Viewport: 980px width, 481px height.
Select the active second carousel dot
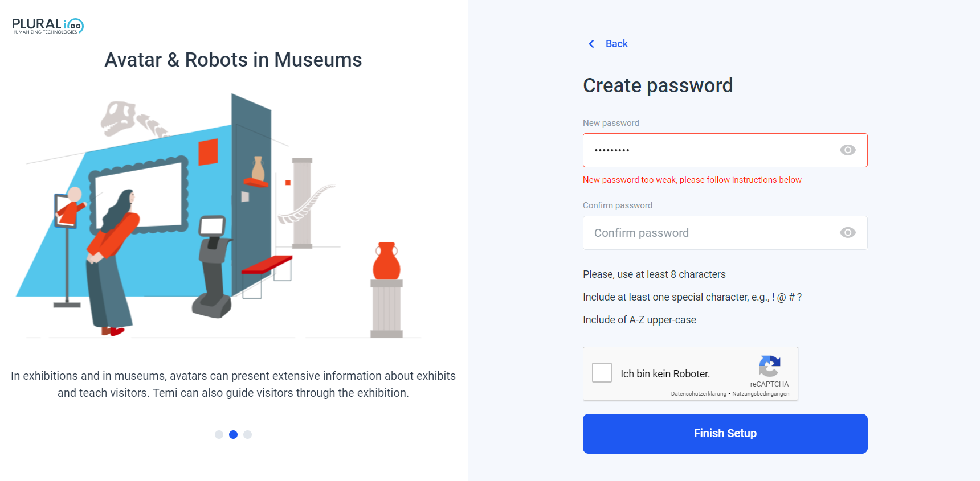click(233, 434)
